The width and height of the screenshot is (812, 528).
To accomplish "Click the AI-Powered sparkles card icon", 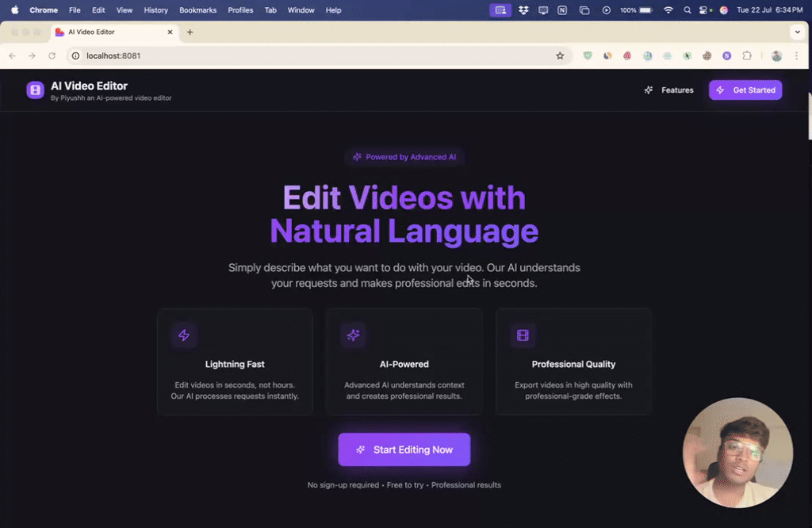I will [x=353, y=335].
